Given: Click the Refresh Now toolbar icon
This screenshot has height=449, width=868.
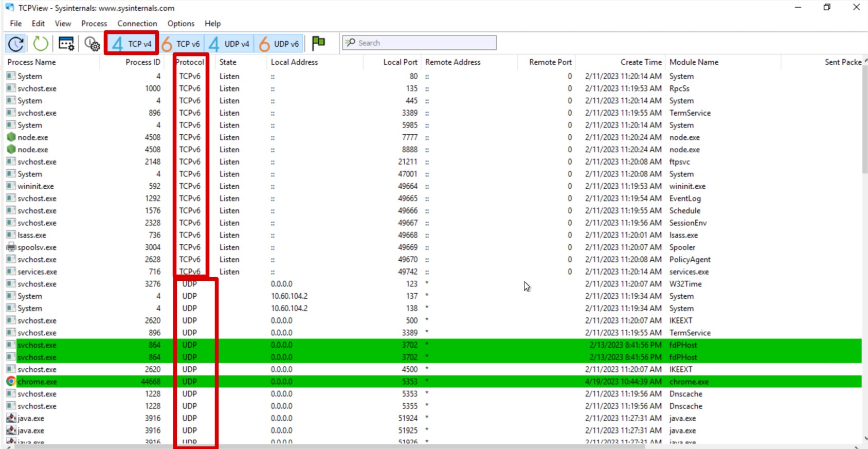Looking at the screenshot, I should (x=16, y=44).
